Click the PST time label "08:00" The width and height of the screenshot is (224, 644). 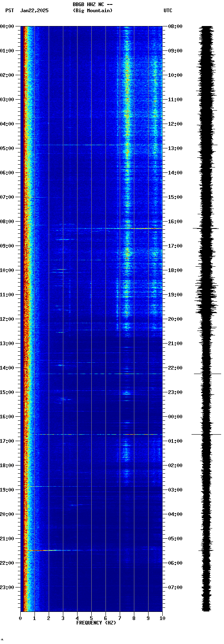(x=7, y=222)
